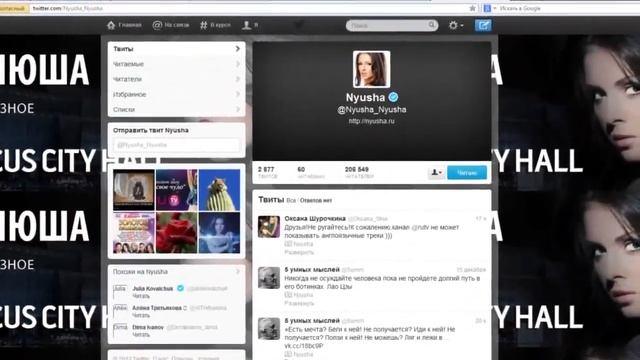Click the 2 877 tweets counter
Viewport: 640px width, 360px height.
tap(267, 172)
